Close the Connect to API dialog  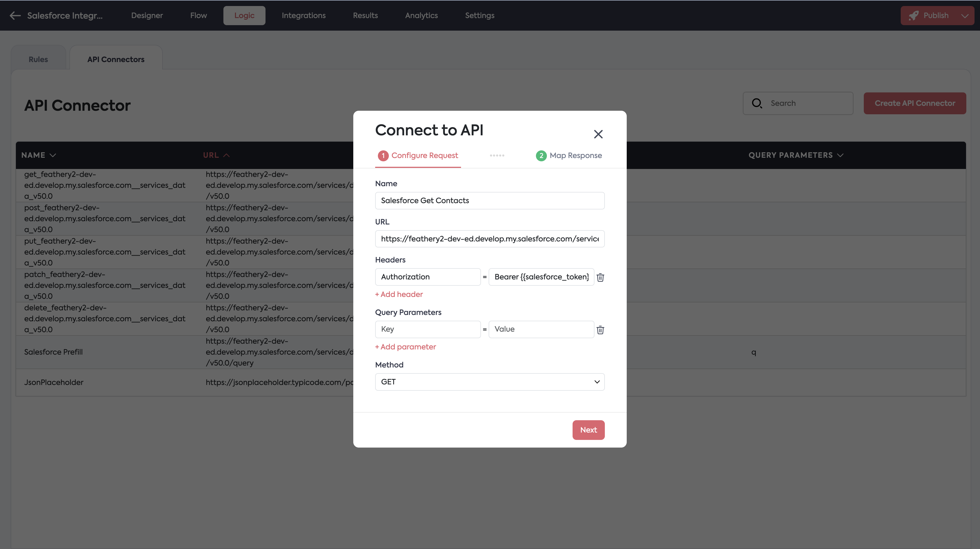pos(598,134)
